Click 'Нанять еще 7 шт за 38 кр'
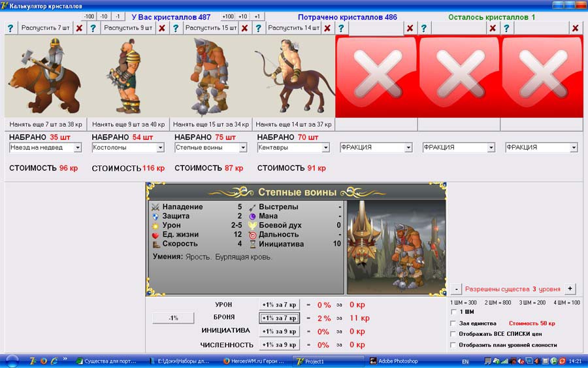The height and width of the screenshot is (368, 588). pyautogui.click(x=45, y=124)
